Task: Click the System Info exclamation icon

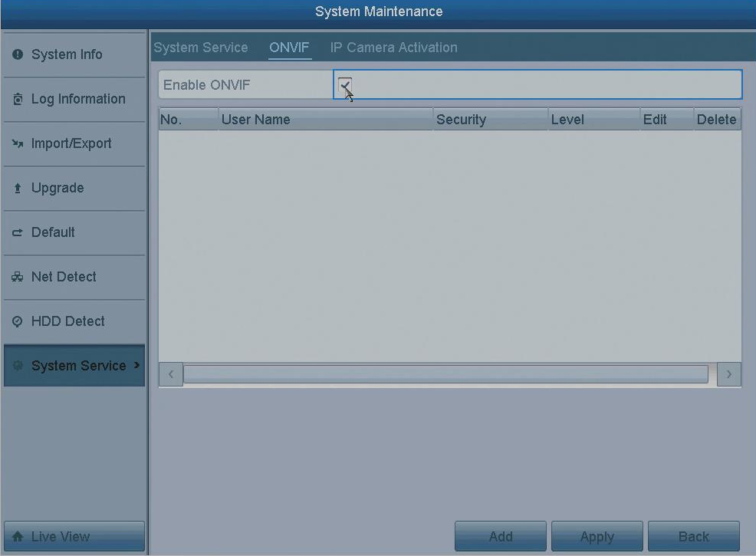Action: tap(18, 55)
